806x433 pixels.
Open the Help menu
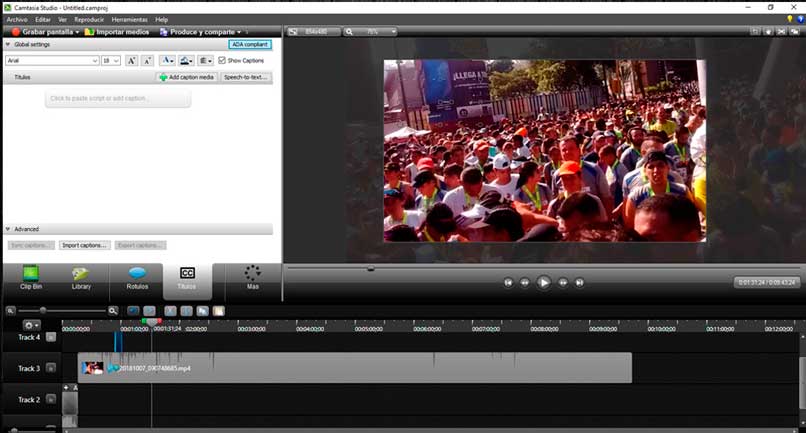click(161, 20)
